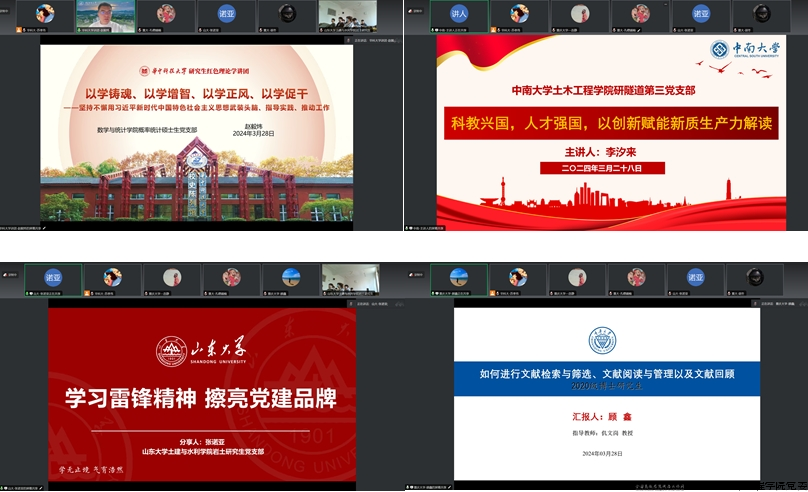Image resolution: width=808 pixels, height=492 pixels.
Task: Click audio wave icon in 山东大学 meeting
Action: coord(399,304)
